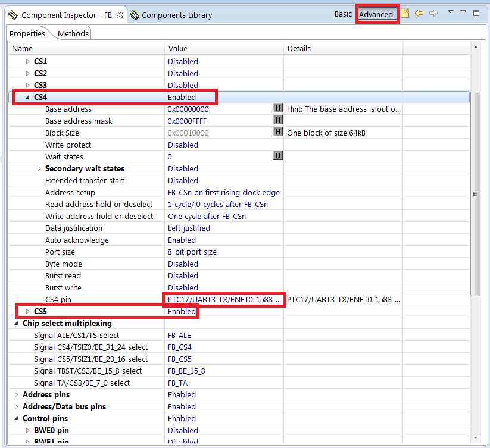The width and height of the screenshot is (490, 448).
Task: Collapse the CS4 tree node
Action: pos(28,97)
